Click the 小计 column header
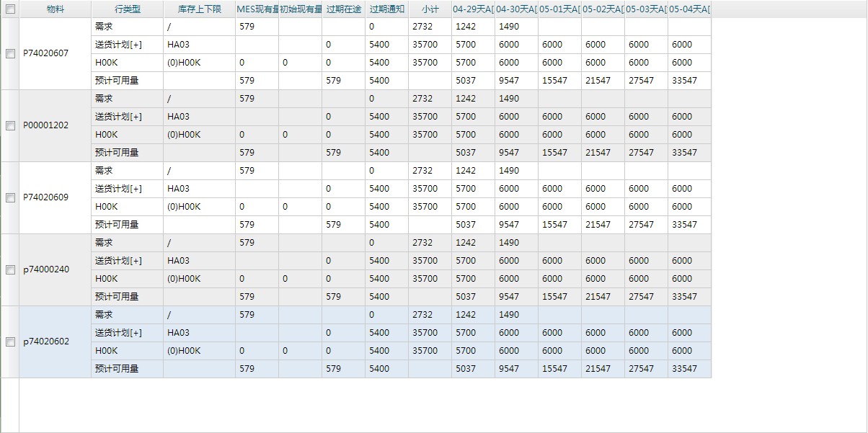Screen dimensions: 868x433 (x=430, y=9)
